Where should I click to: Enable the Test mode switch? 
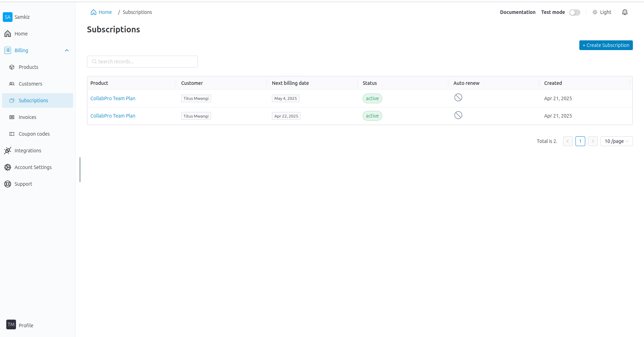tap(574, 13)
